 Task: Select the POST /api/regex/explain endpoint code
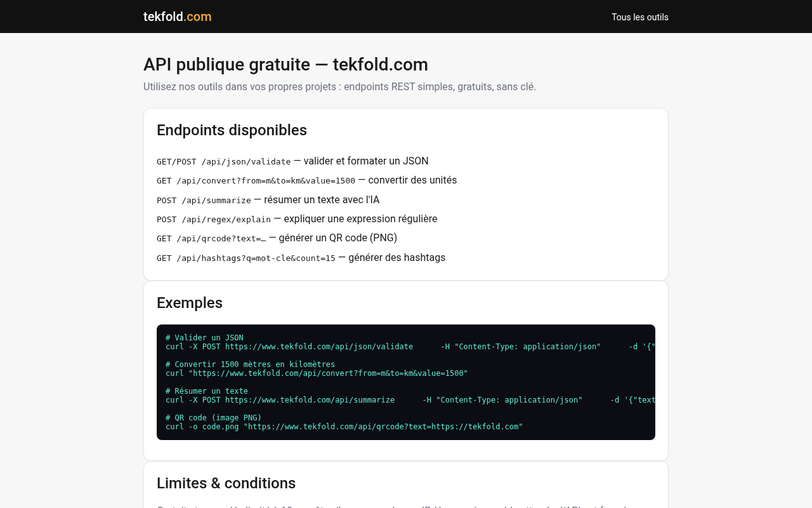(214, 220)
